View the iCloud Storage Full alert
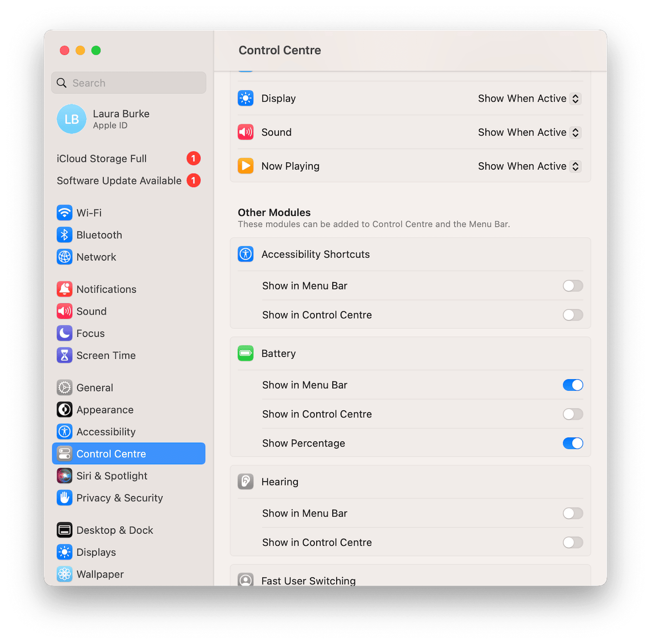This screenshot has height=644, width=651. pyautogui.click(x=102, y=158)
